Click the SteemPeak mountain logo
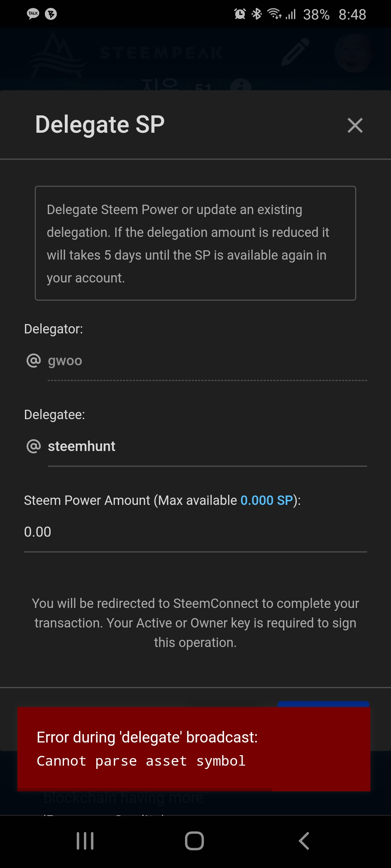 point(56,54)
